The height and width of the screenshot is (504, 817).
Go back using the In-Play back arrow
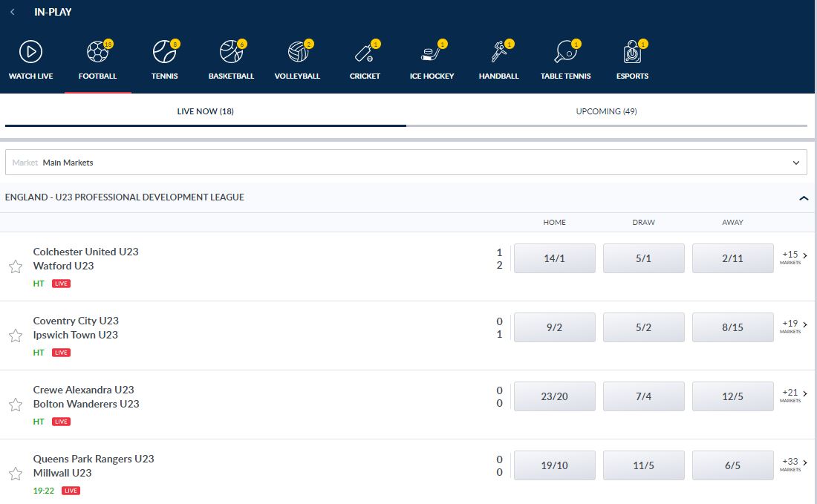pyautogui.click(x=13, y=11)
